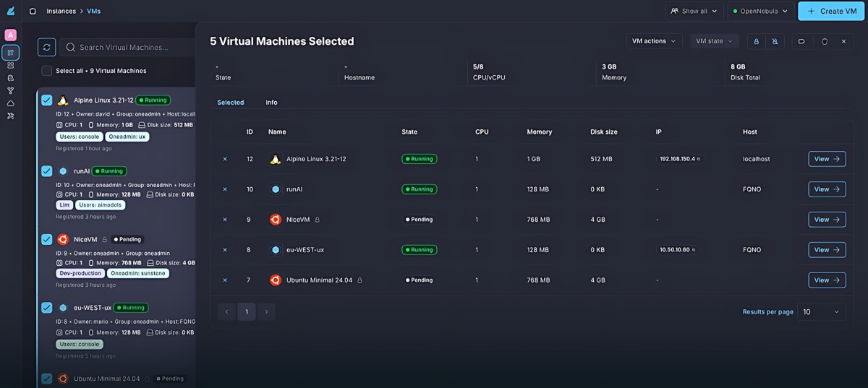Click the Disk size column header

pyautogui.click(x=604, y=132)
